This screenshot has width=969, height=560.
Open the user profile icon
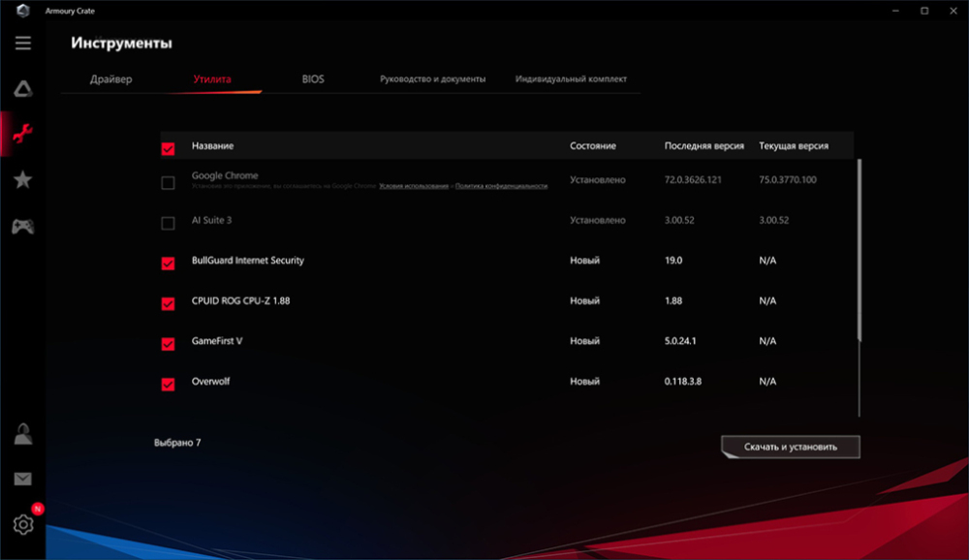(x=23, y=434)
